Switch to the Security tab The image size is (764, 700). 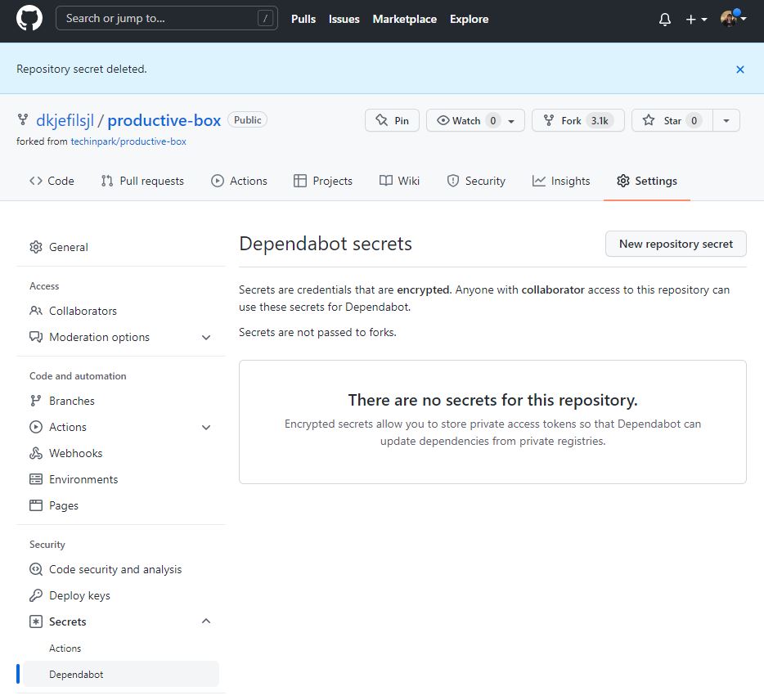coord(476,181)
